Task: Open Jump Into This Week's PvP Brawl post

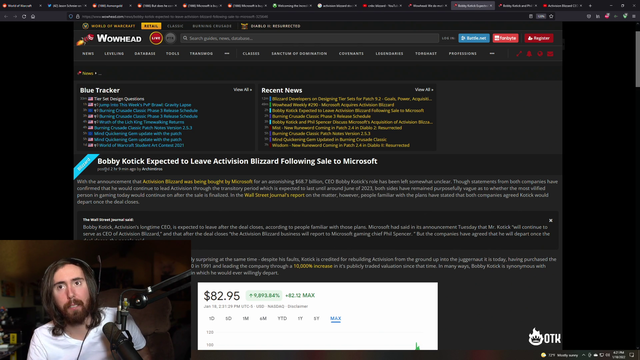Action: coord(144,104)
